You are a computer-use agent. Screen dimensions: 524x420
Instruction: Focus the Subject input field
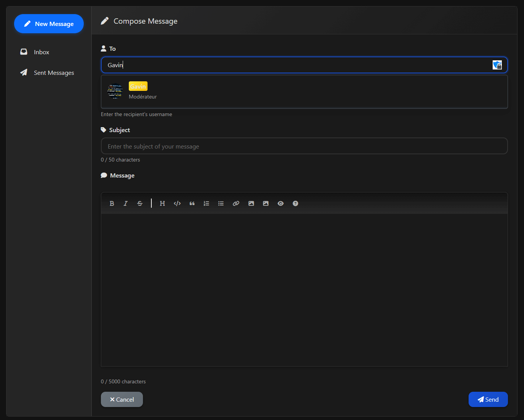tap(304, 146)
